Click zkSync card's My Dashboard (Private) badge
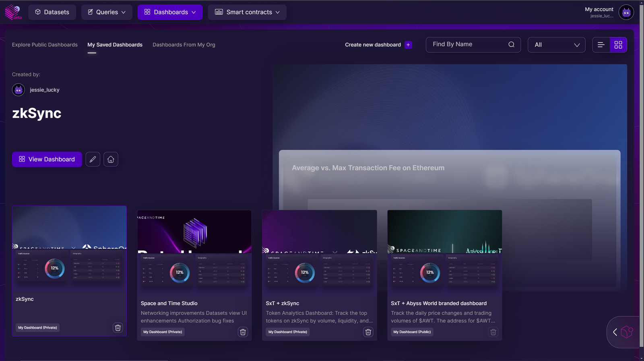The image size is (644, 361). coord(37,328)
